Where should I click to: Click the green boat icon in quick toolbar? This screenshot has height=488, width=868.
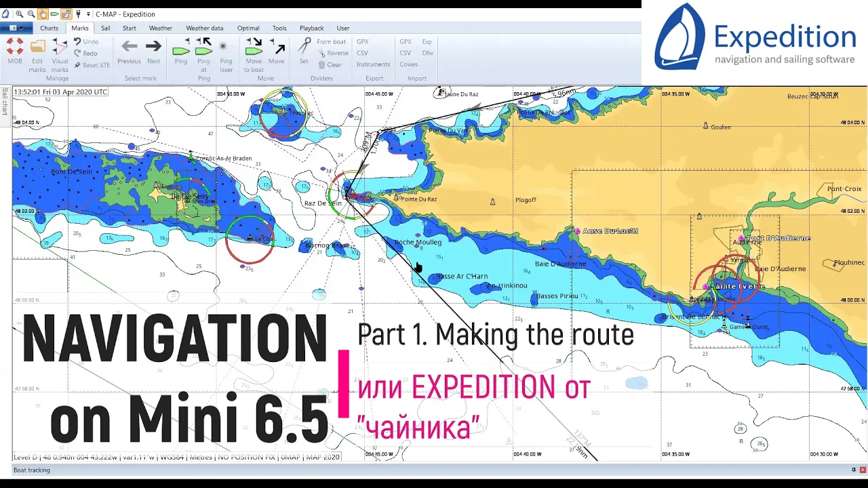(54, 14)
